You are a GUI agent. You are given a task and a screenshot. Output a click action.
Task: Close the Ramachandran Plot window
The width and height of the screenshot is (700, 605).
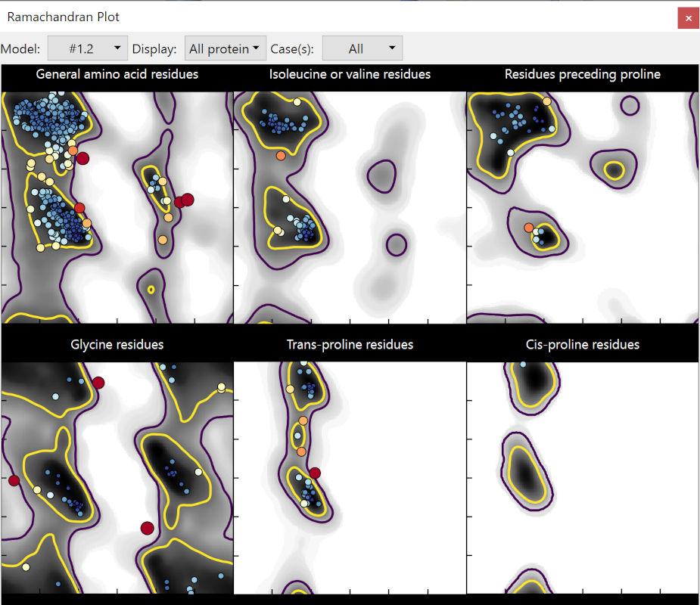[x=688, y=18]
